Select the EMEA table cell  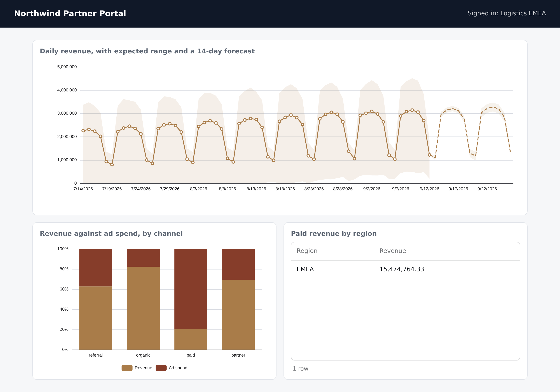click(x=305, y=269)
